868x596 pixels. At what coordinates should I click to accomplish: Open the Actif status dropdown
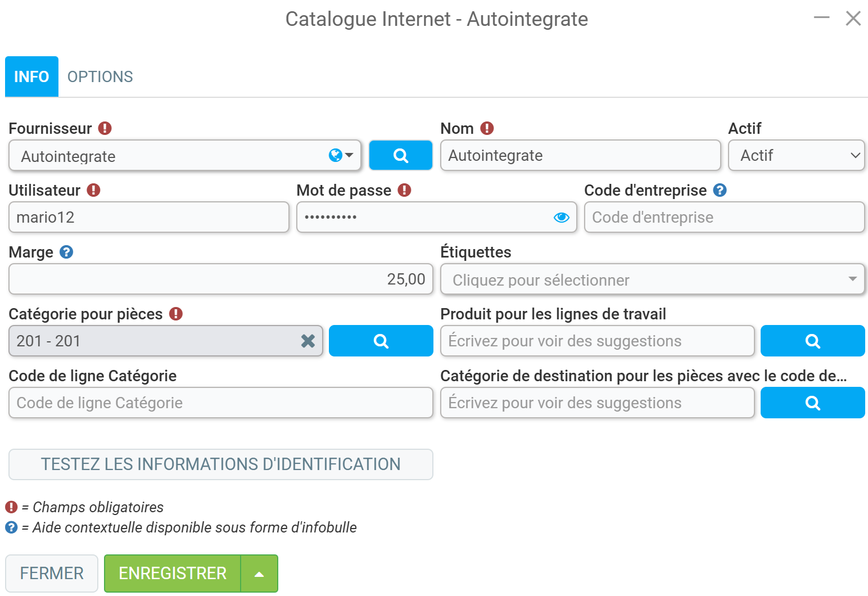tap(796, 155)
